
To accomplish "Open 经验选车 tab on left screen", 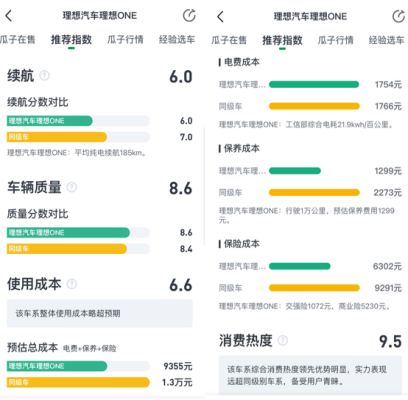I will 177,40.
